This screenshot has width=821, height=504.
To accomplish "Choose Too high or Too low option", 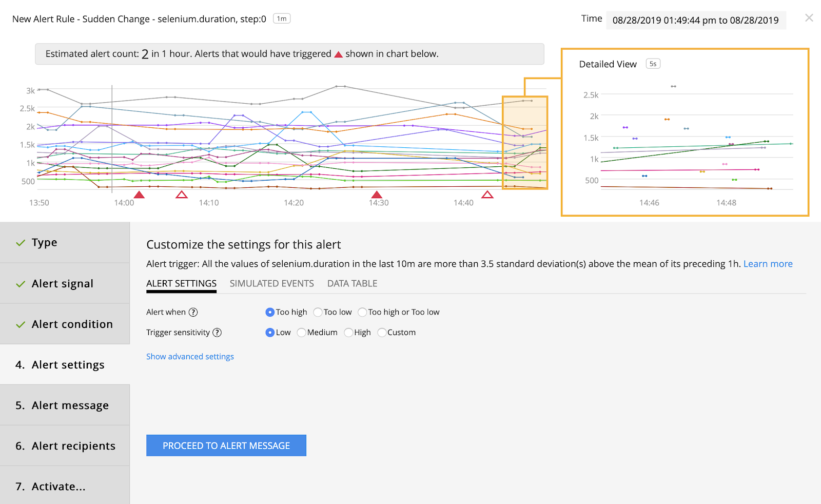I will coord(362,312).
